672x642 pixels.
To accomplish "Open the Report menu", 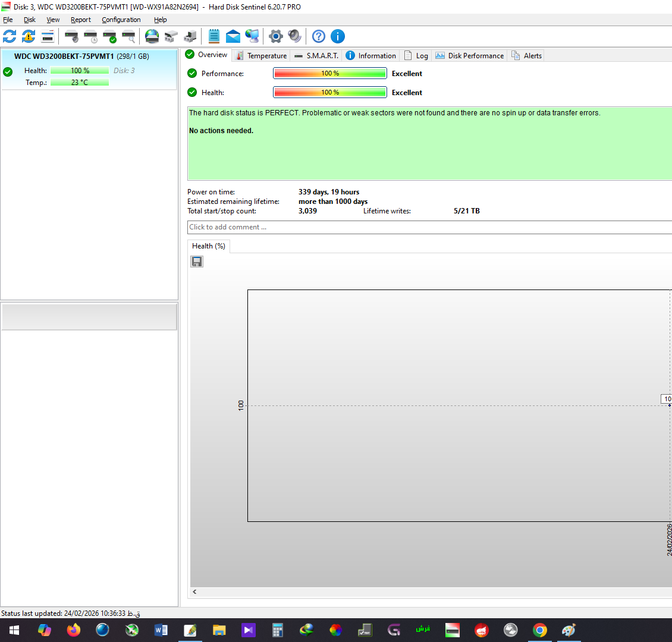I will click(81, 20).
